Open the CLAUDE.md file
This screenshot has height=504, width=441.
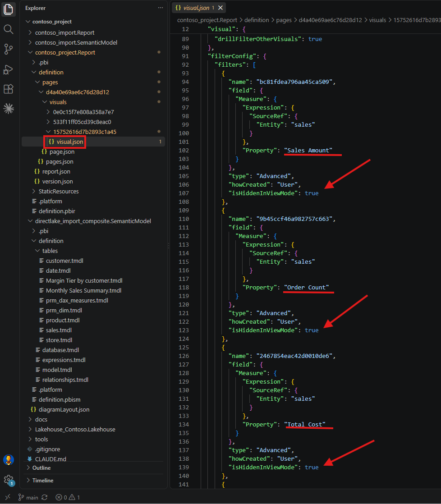pos(51,459)
